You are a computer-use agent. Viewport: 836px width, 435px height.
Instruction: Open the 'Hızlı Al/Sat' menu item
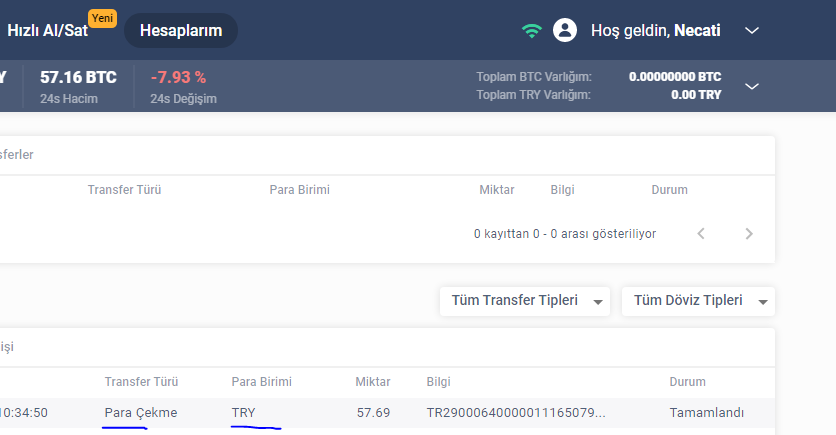(47, 31)
